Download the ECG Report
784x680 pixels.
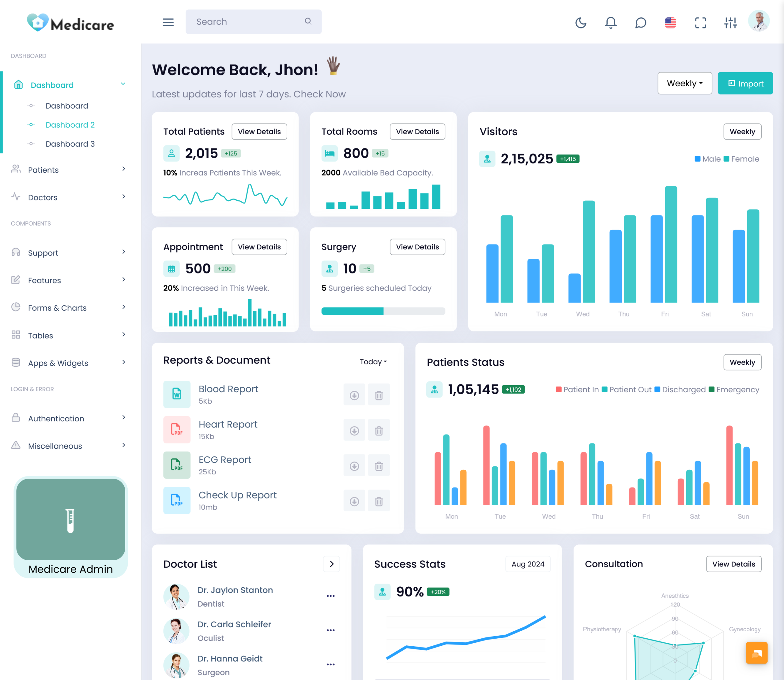(x=354, y=465)
